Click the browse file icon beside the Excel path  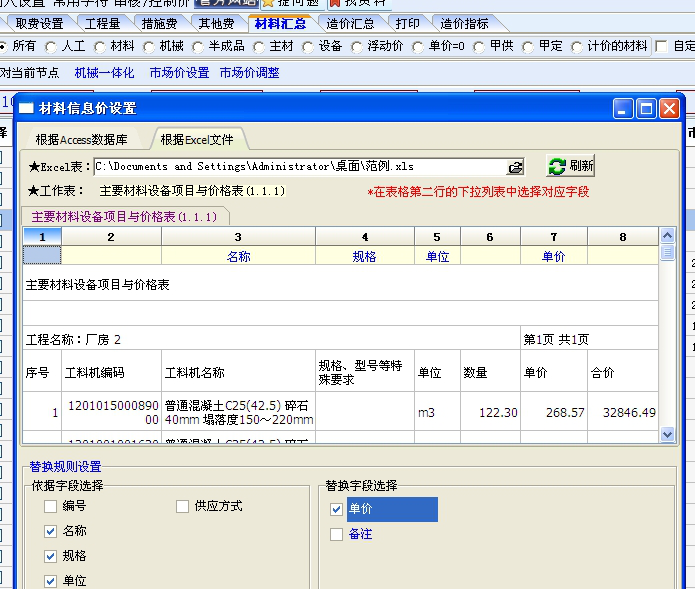tap(515, 168)
